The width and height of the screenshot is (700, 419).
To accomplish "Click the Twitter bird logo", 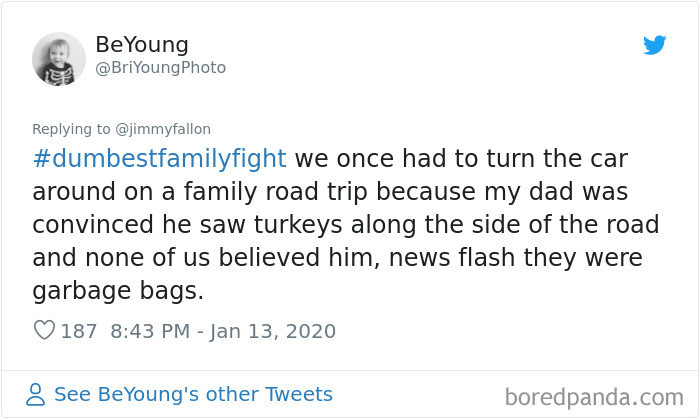I will pyautogui.click(x=654, y=46).
